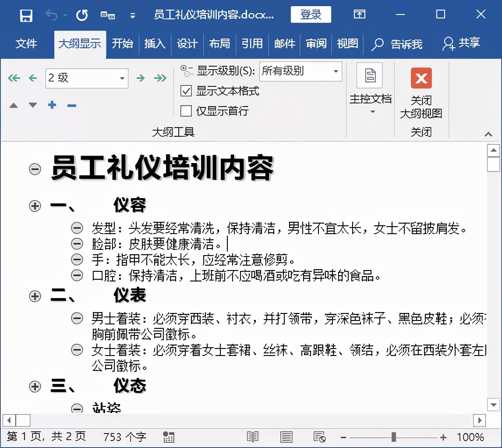This screenshot has width=502, height=448.
Task: Disable 显示文本格式 checkbox
Action: pos(186,91)
